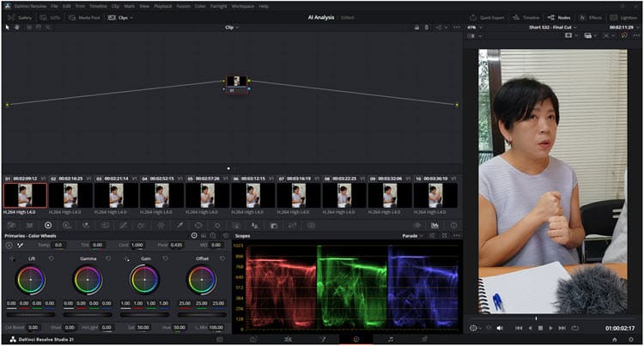Viewport: 644px width, 346px height.
Task: Open the viewer timecode dropdown
Action: (624, 27)
